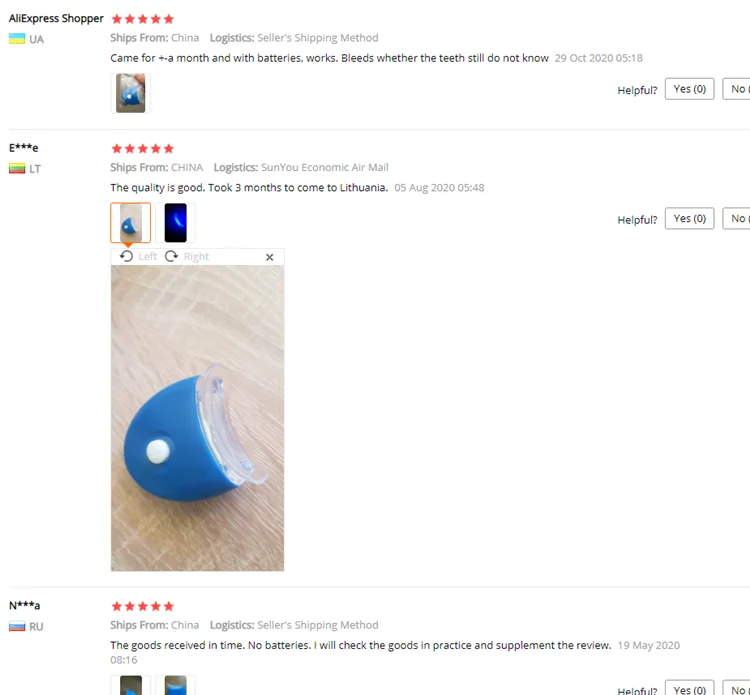The width and height of the screenshot is (750, 695).
Task: Open second thumbnail in N***a's review
Action: (x=176, y=685)
